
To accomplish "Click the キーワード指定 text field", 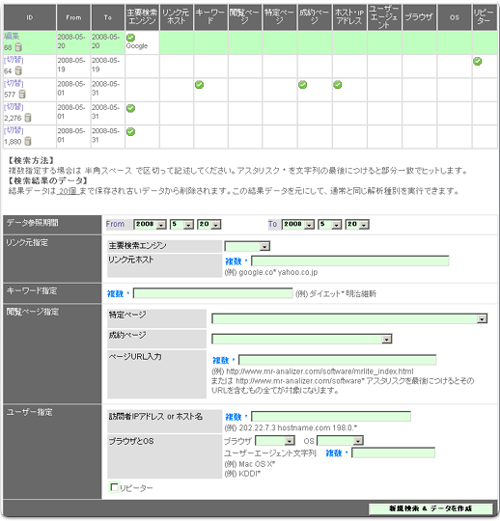I will coord(213,293).
